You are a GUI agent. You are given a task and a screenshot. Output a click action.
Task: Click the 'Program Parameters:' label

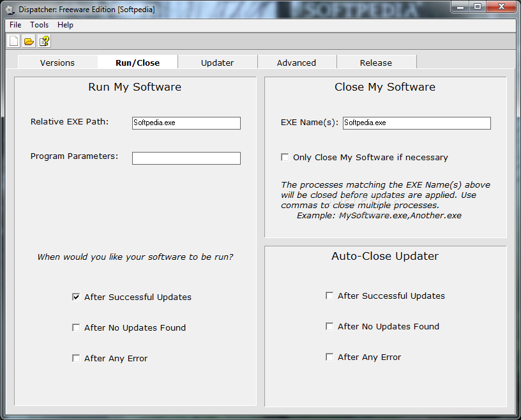75,156
